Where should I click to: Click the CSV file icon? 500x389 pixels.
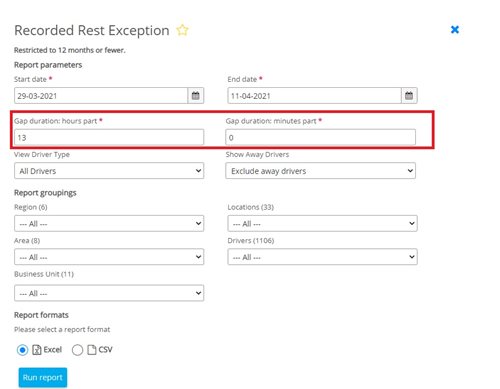(91, 350)
